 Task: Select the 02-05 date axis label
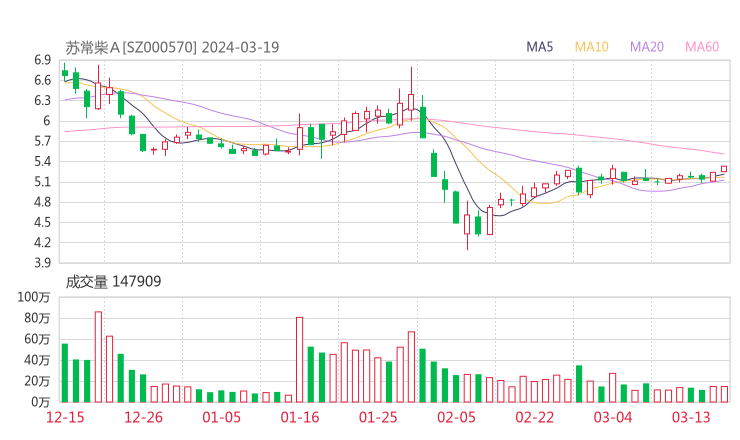456,417
